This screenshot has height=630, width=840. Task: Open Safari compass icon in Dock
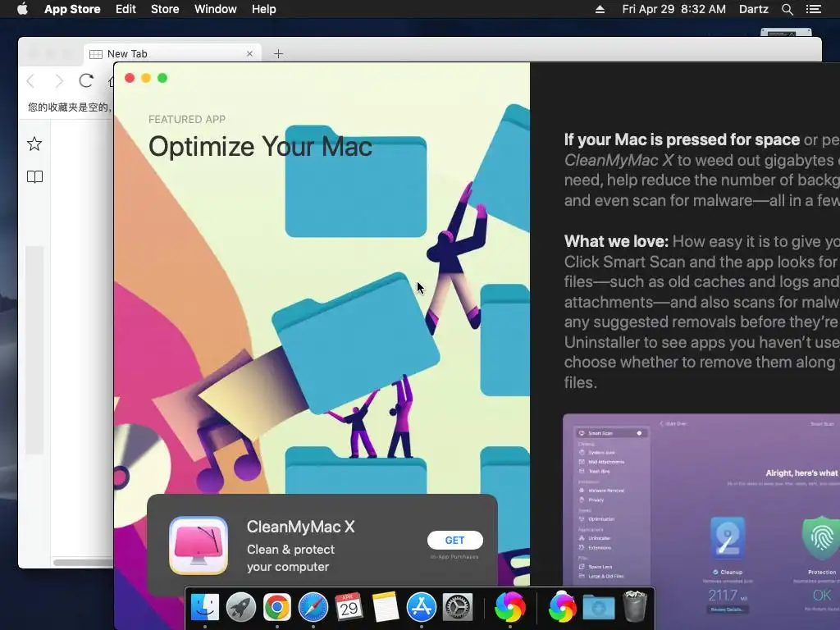(313, 607)
